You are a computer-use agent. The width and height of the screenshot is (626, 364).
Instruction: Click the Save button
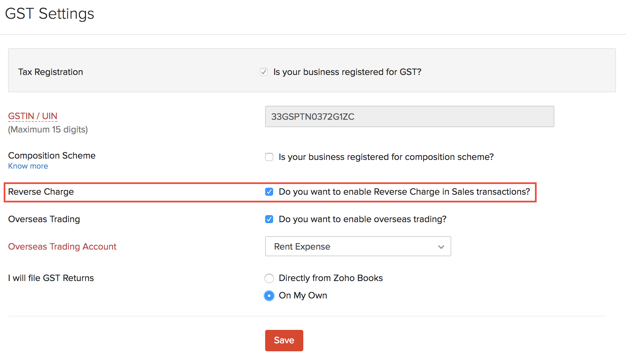[284, 340]
